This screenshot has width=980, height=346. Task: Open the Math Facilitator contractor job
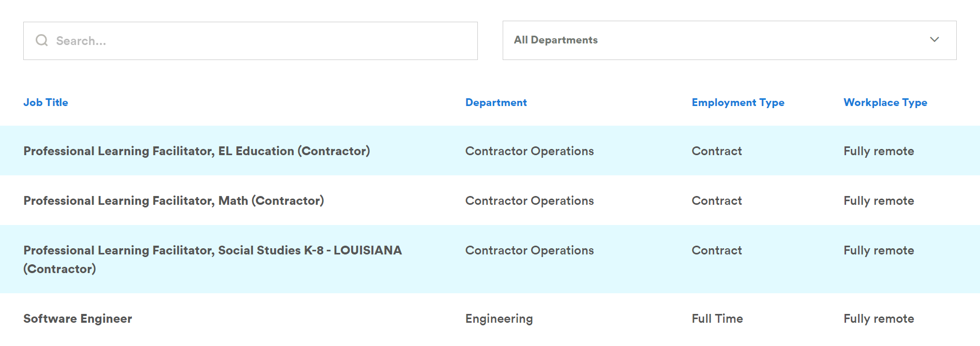(x=174, y=201)
